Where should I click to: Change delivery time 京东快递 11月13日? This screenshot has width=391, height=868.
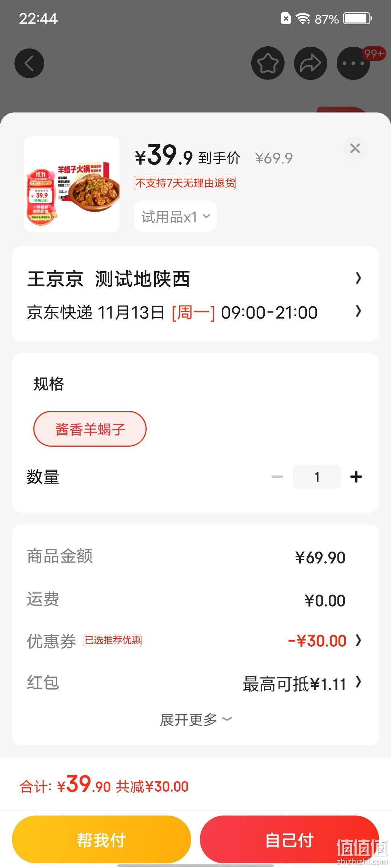[x=195, y=312]
